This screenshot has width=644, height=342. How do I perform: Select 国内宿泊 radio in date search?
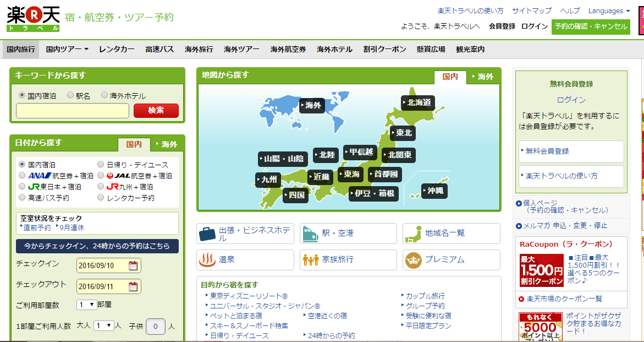coord(22,165)
